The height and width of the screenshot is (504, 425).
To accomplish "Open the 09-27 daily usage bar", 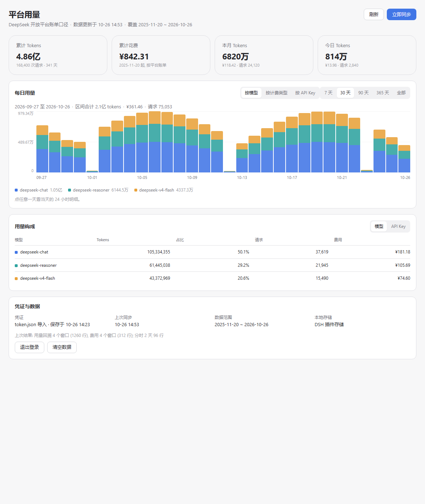I will [42, 149].
